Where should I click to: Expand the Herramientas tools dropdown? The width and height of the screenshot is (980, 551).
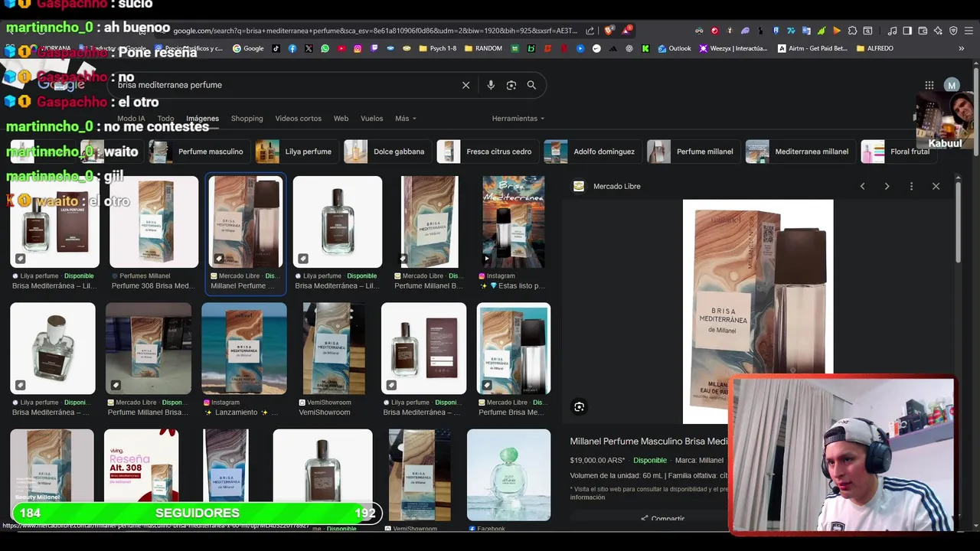tap(518, 119)
